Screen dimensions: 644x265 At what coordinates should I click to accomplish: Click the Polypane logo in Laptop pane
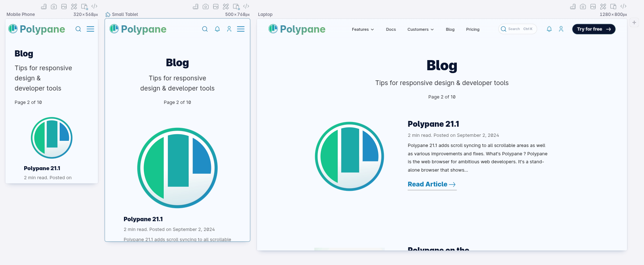(x=297, y=29)
